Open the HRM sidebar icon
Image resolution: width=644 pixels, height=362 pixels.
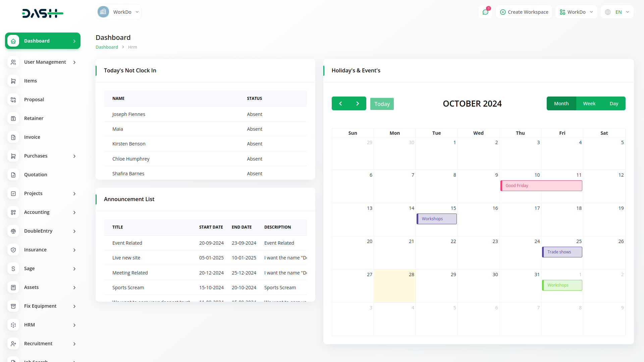[13, 324]
